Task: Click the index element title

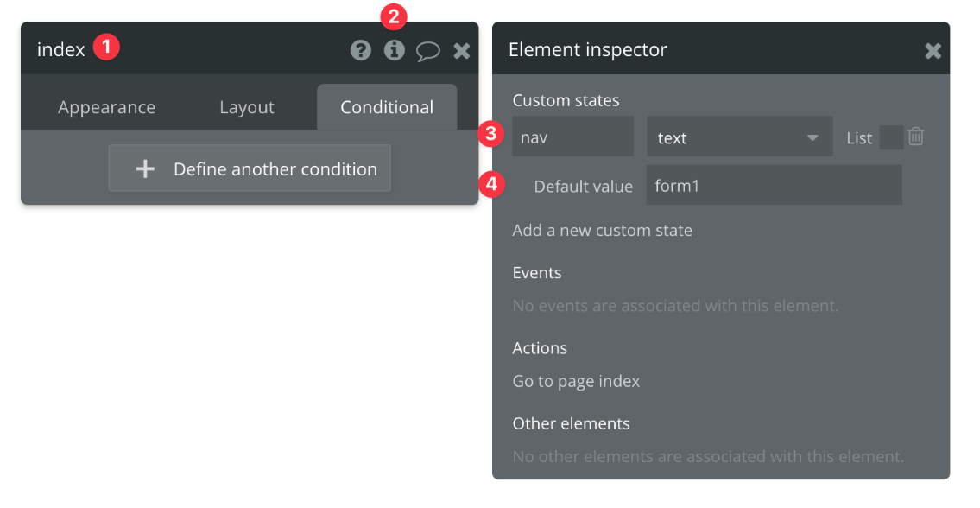Action: tap(61, 49)
